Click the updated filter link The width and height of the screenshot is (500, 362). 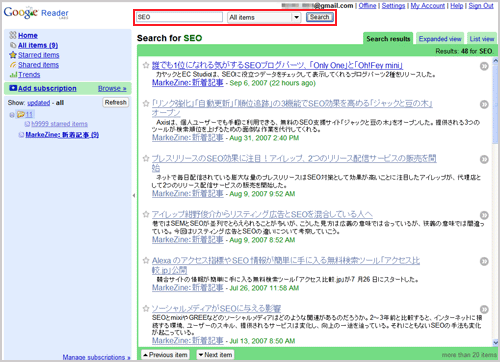pos(39,103)
